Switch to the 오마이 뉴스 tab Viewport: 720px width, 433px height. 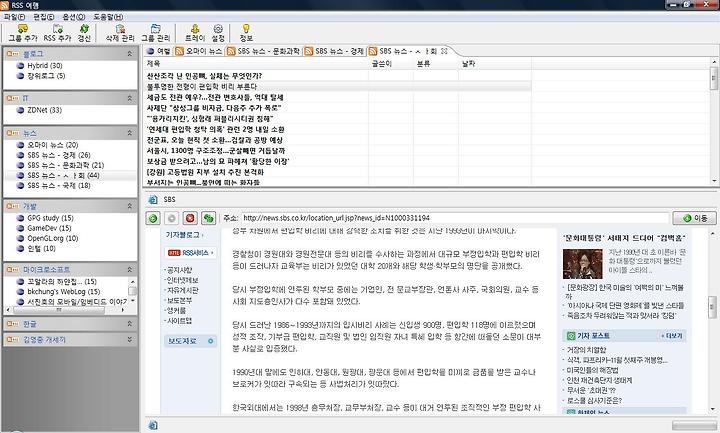click(x=199, y=51)
